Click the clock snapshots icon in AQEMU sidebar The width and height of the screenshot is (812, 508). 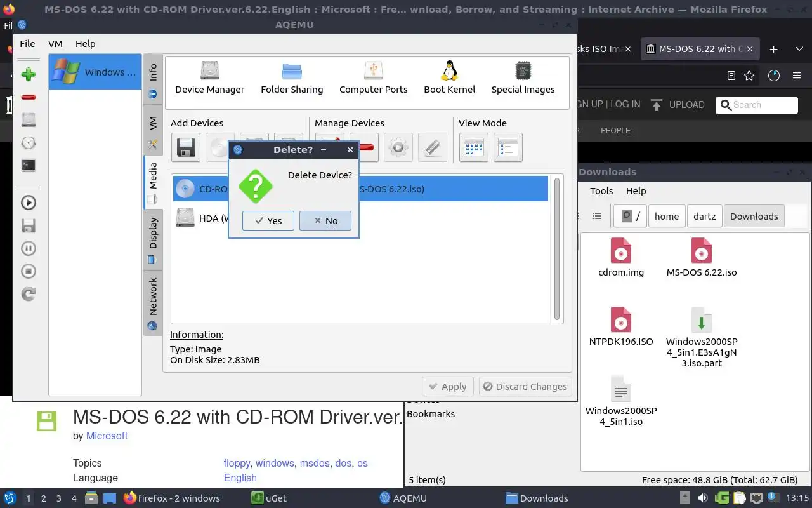(28, 142)
